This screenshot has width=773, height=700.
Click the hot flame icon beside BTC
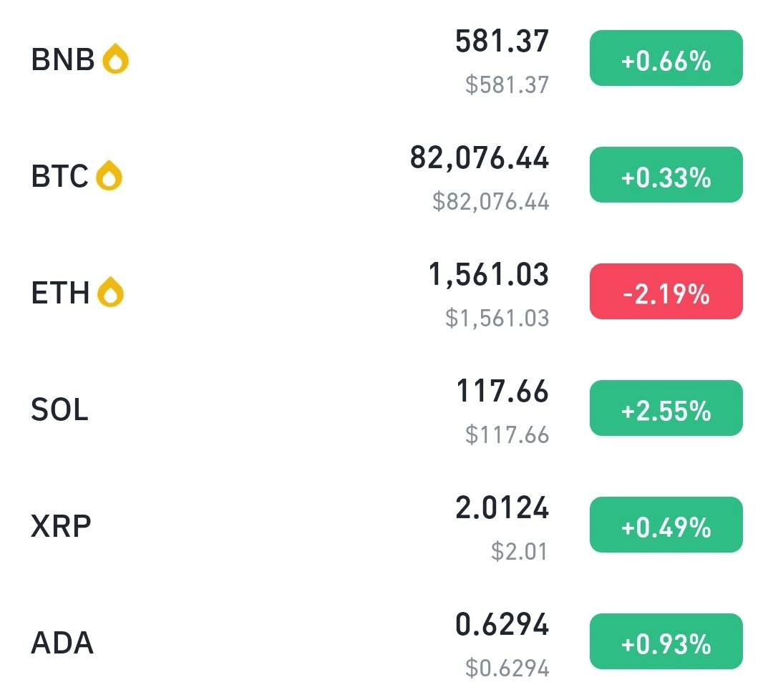coord(109,175)
